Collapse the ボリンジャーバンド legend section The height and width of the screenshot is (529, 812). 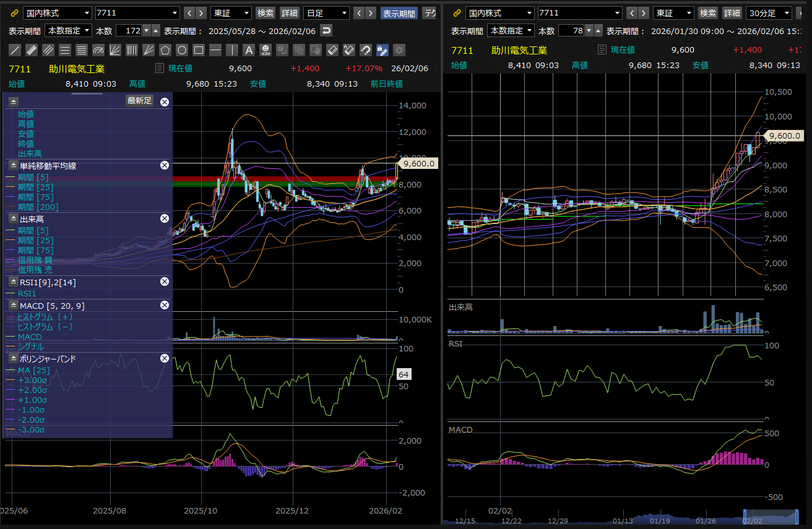click(x=13, y=358)
